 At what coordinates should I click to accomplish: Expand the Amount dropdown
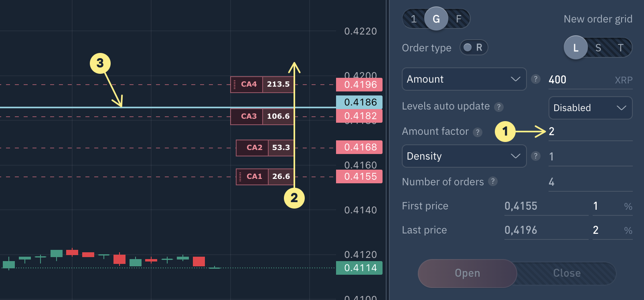(x=464, y=79)
